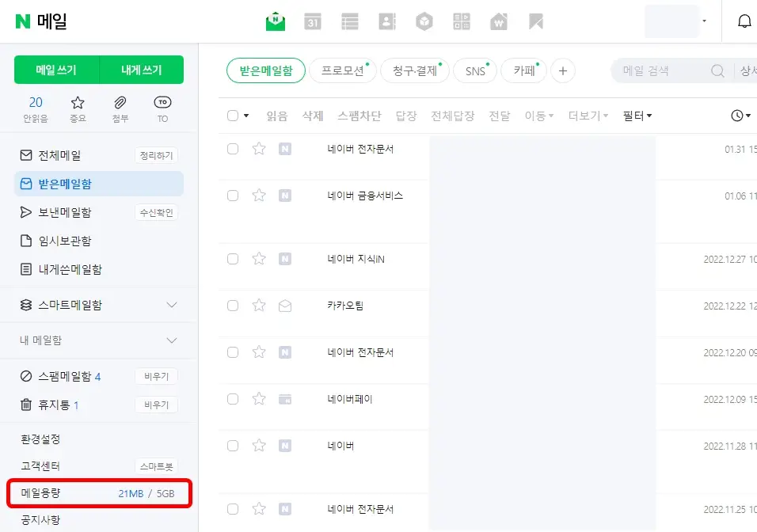The width and height of the screenshot is (757, 532).
Task: Click the bookmark icon in the top bar
Action: pyautogui.click(x=535, y=21)
